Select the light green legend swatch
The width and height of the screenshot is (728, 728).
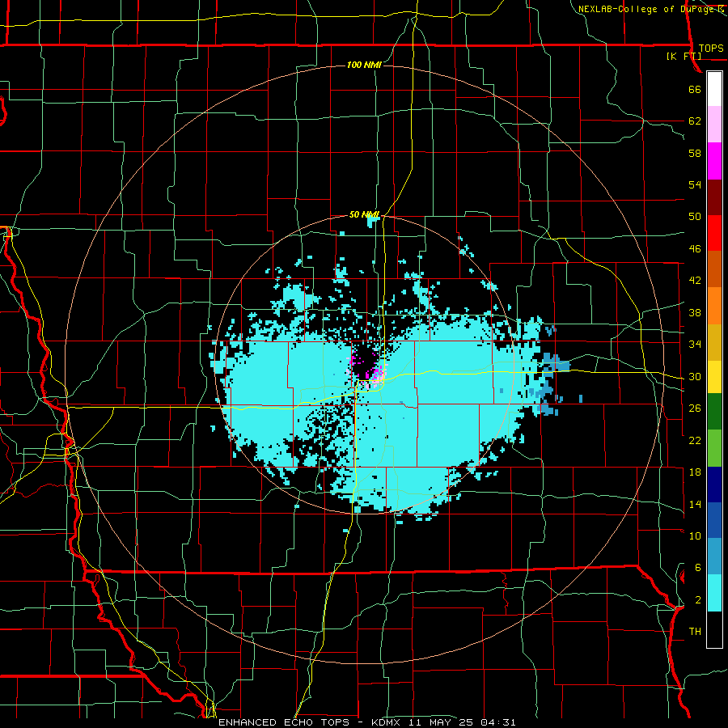[x=714, y=447]
